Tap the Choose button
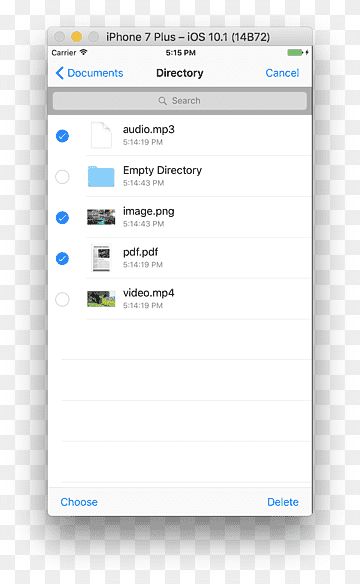Screen dimensions: 360x584 tap(79, 502)
